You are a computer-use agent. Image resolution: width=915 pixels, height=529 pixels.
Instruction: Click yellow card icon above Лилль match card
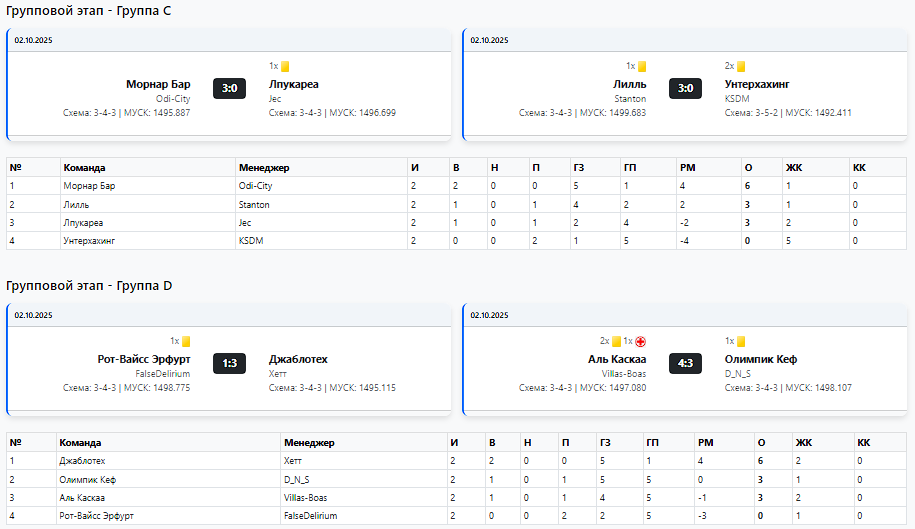click(x=642, y=67)
